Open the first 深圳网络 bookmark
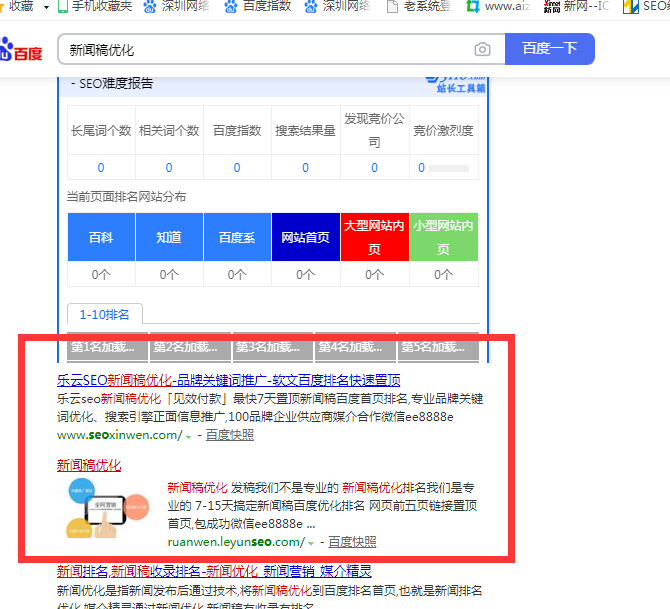Image resolution: width=670 pixels, height=609 pixels. (176, 6)
